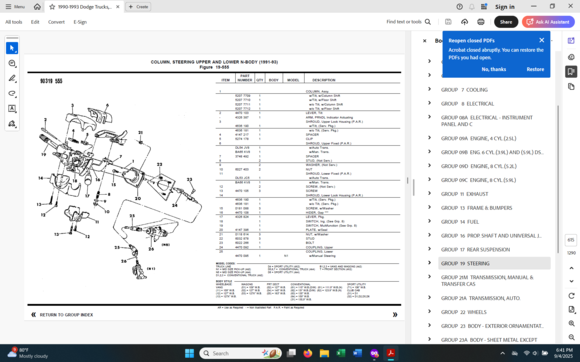Image resolution: width=580 pixels, height=362 pixels.
Task: Click the page number box showing 615
Action: [x=571, y=240]
